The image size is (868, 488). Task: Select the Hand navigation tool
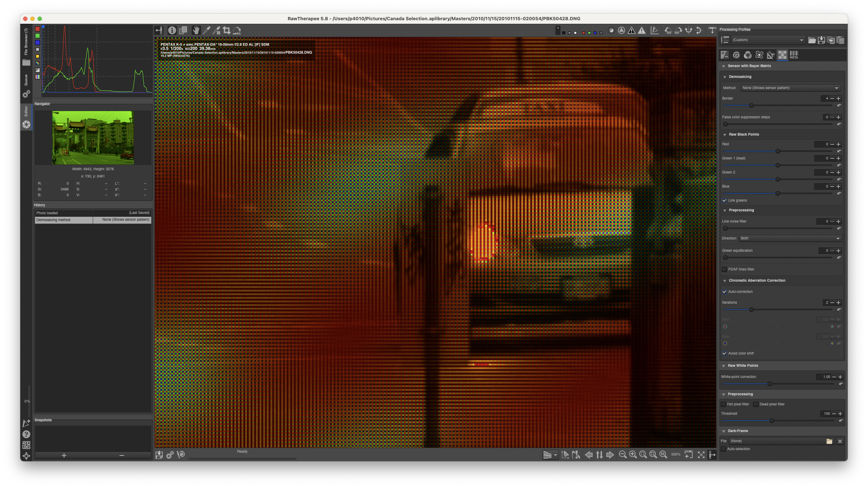[x=196, y=30]
